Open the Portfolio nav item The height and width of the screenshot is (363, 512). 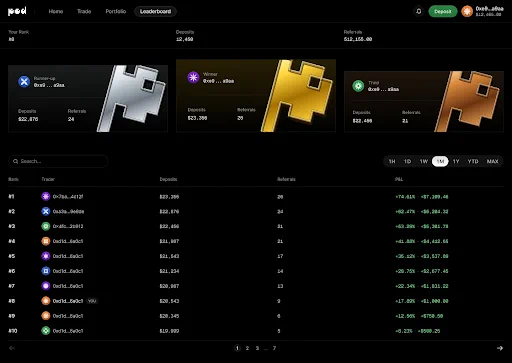coord(116,11)
